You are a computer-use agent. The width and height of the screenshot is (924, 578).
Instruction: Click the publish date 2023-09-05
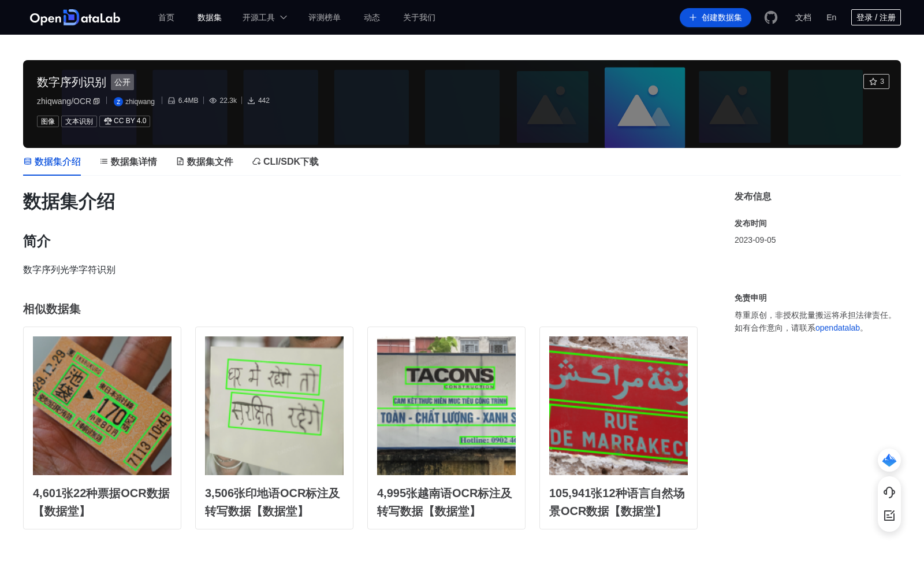(755, 240)
